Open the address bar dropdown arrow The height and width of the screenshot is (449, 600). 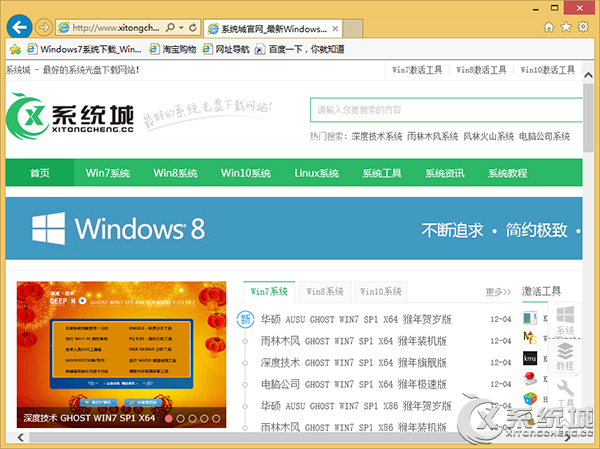point(181,27)
